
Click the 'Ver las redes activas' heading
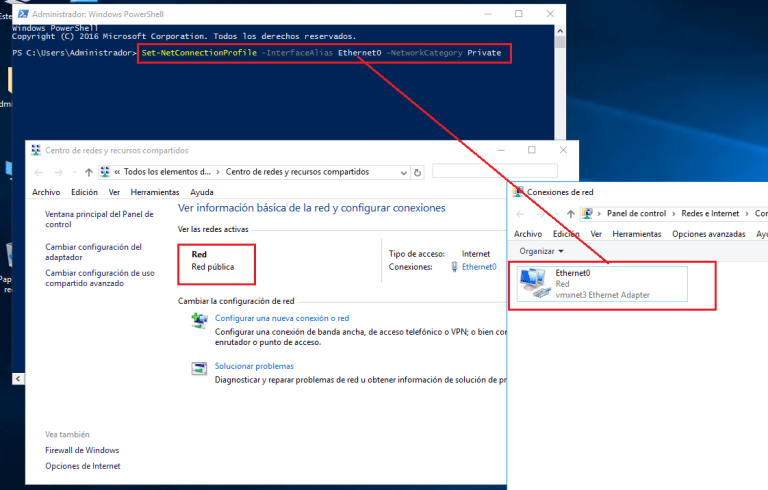click(213, 229)
